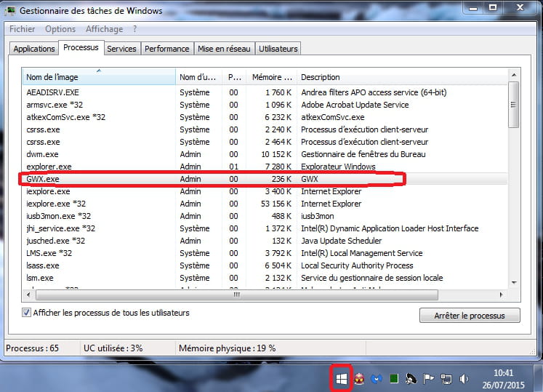Viewport: 543px width, 392px height.
Task: Select the AEADISRV.EXE process row
Action: pos(265,92)
